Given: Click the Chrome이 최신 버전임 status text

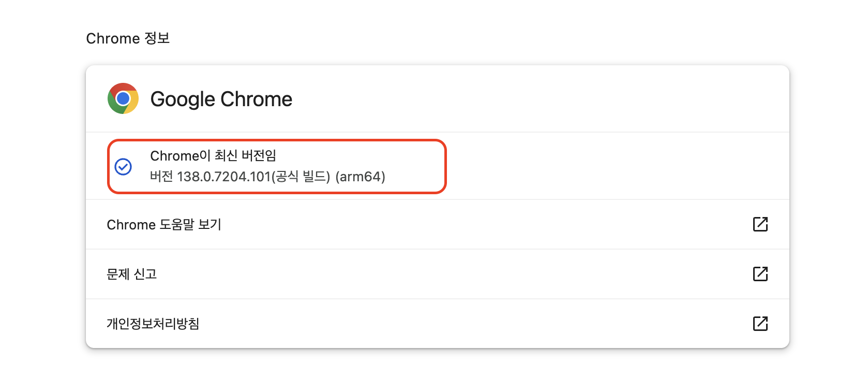Looking at the screenshot, I should pyautogui.click(x=213, y=156).
